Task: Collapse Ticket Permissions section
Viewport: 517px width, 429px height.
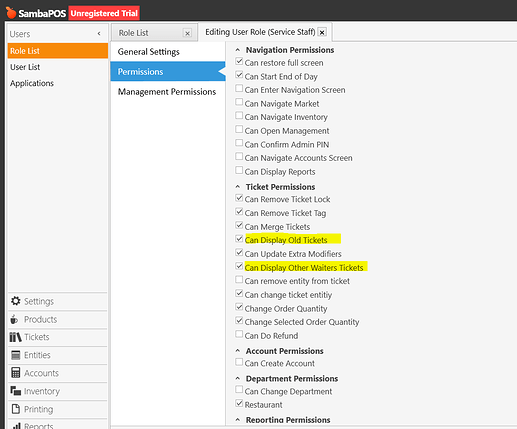Action: (x=238, y=187)
